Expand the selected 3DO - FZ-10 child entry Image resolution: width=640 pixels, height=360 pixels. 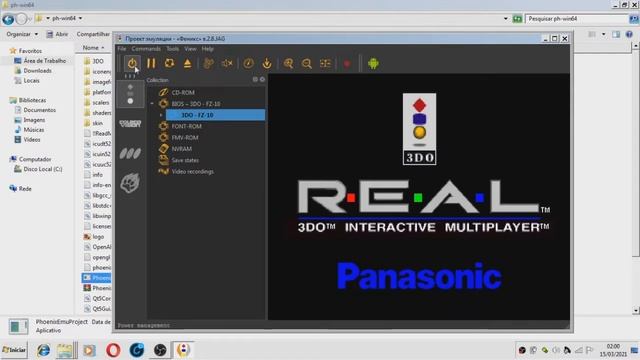[161, 115]
